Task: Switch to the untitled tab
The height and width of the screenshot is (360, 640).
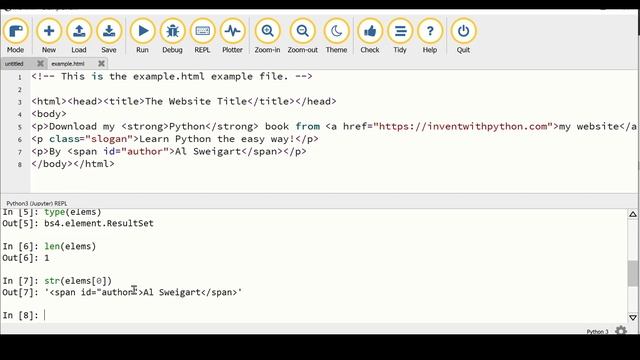Action: pos(14,64)
